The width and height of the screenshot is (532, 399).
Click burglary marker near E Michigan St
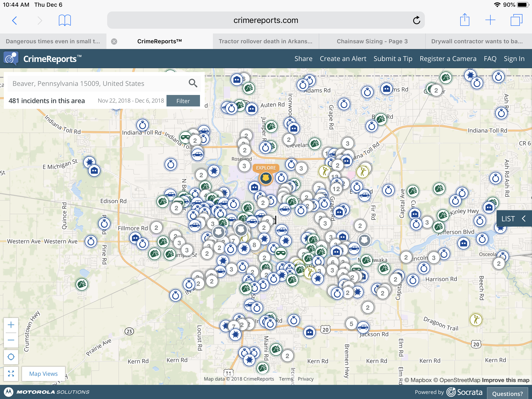pyautogui.click(x=94, y=171)
